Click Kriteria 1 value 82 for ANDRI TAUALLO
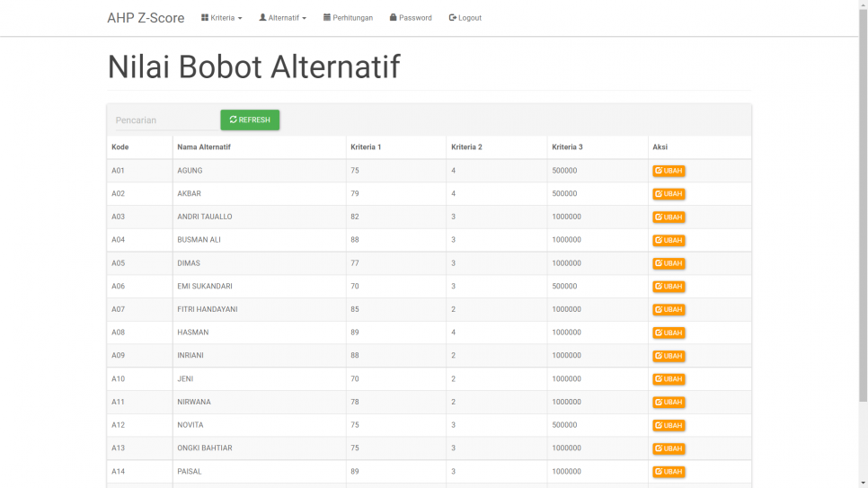 [355, 217]
